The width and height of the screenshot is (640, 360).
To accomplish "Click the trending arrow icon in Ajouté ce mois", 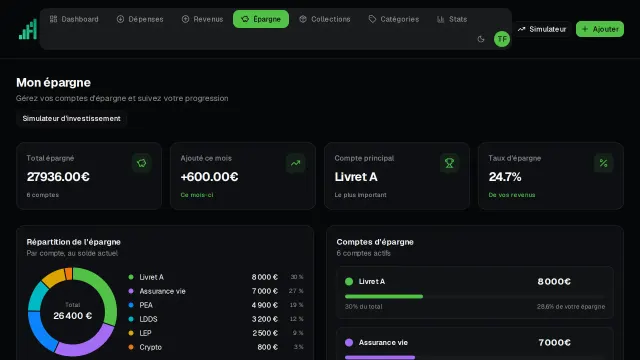I will 296,163.
